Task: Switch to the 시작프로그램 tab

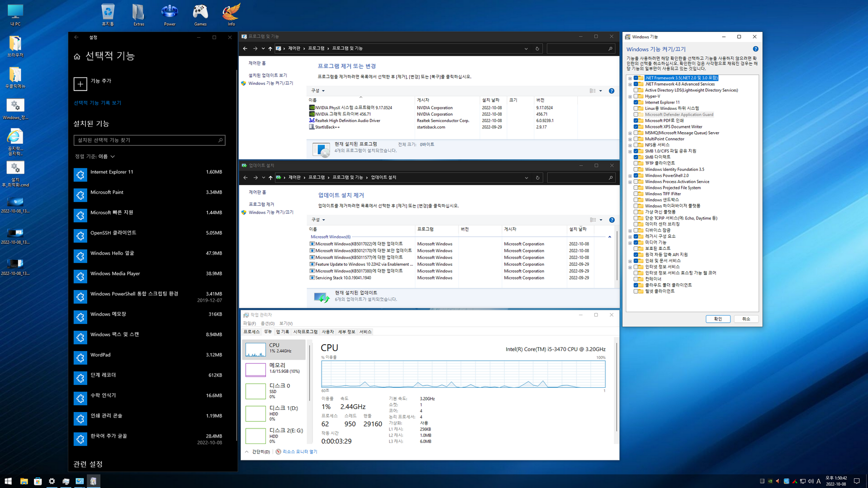Action: [305, 332]
